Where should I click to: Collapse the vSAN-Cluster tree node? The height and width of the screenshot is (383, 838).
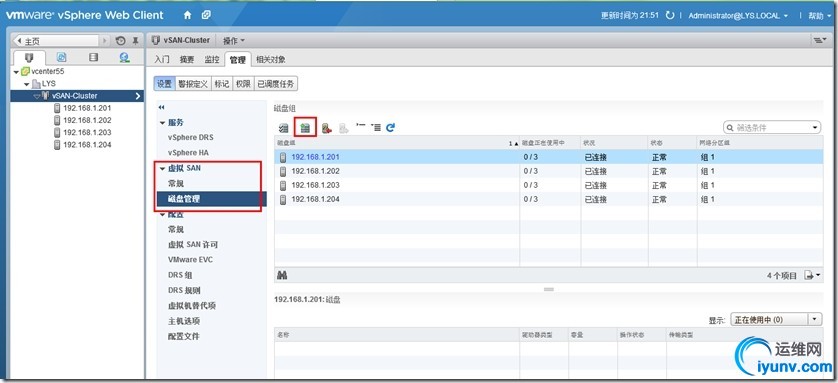[x=36, y=96]
